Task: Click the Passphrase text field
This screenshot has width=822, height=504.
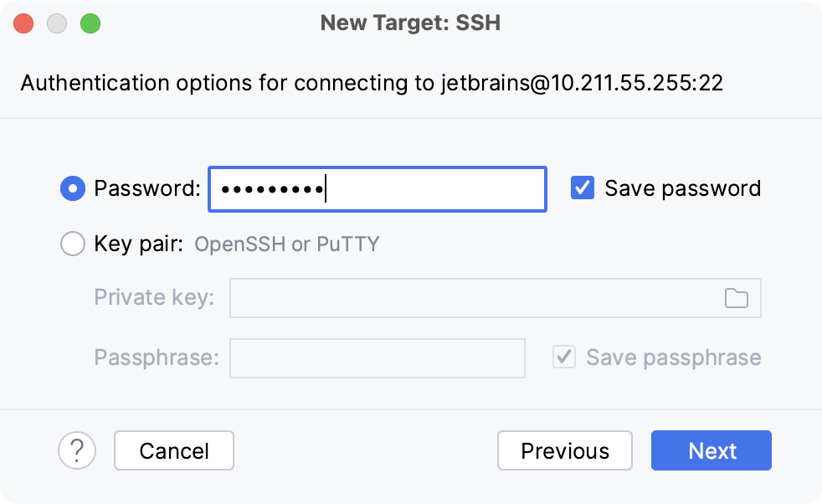Action: (377, 357)
